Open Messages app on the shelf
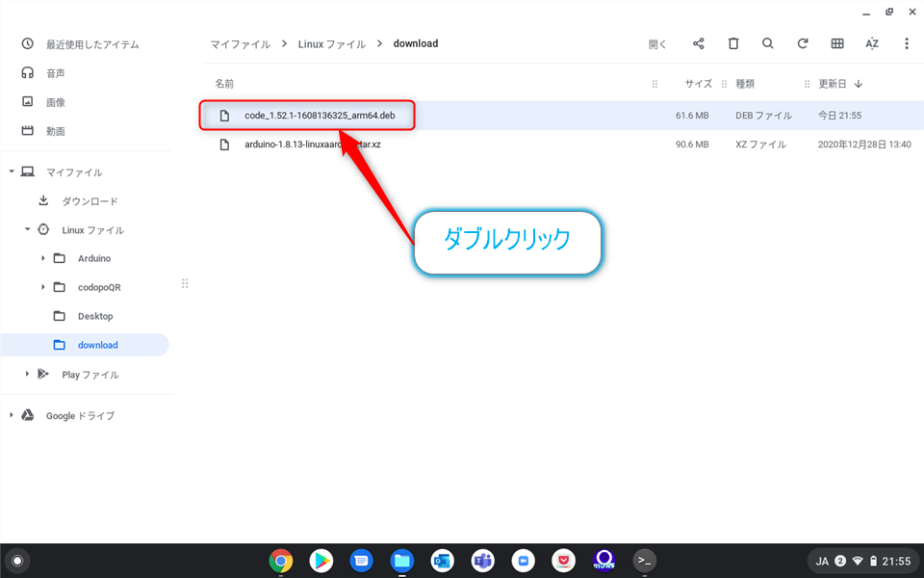Image resolution: width=924 pixels, height=578 pixels. [x=361, y=561]
